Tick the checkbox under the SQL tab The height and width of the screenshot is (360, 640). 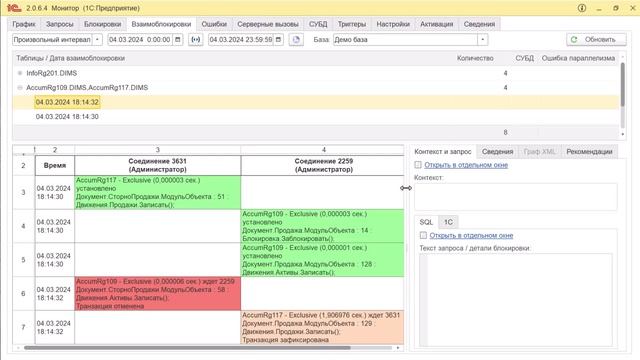[423, 236]
